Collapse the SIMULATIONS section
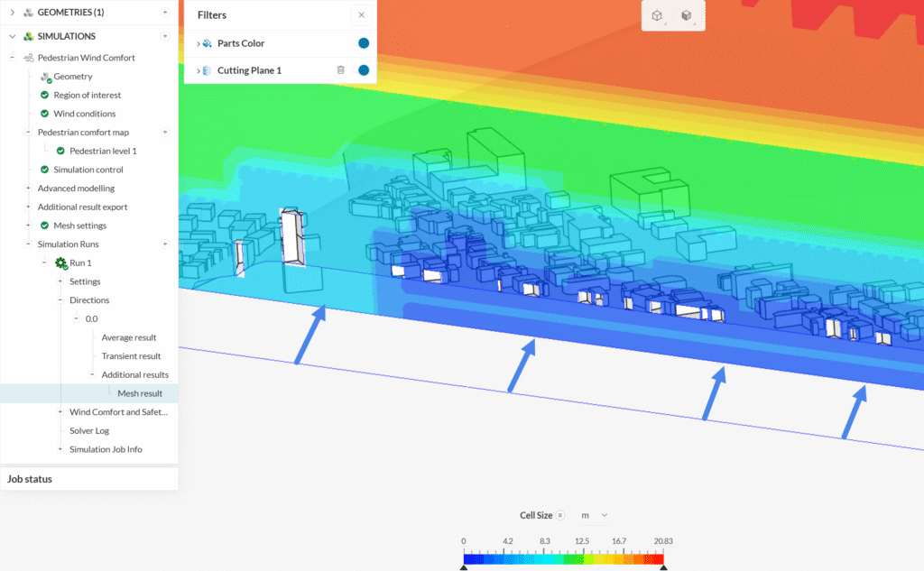 (x=13, y=36)
